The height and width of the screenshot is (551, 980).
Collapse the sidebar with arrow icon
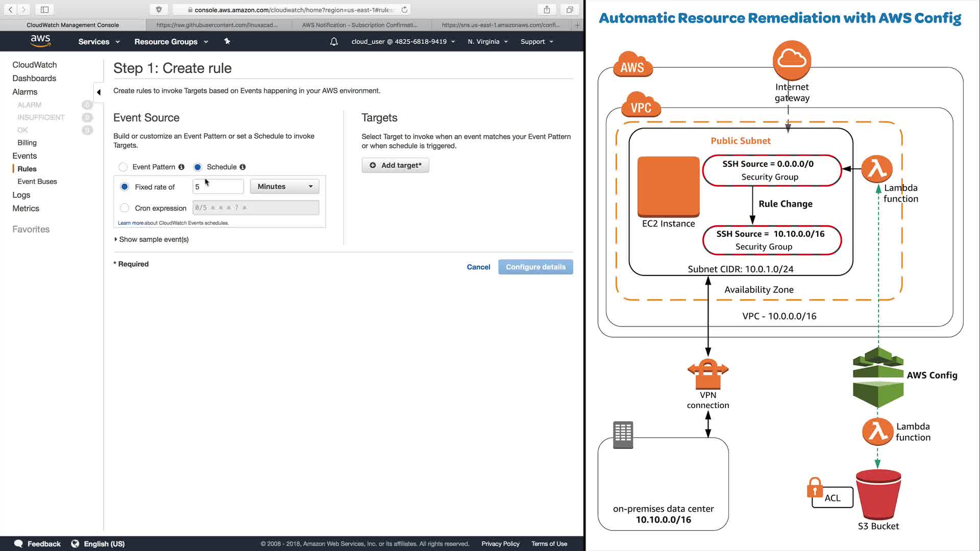[99, 92]
